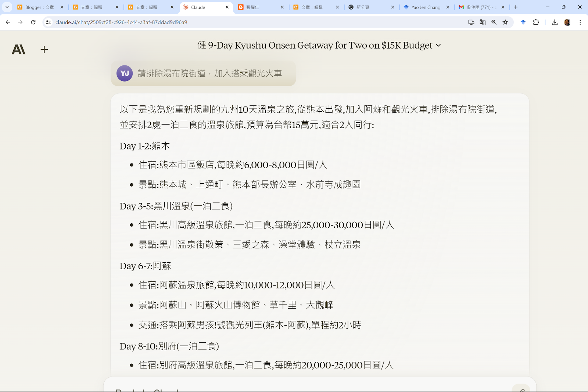The width and height of the screenshot is (588, 392).
Task: Click the line 景點:熊本城、上通町
Action: (250, 185)
